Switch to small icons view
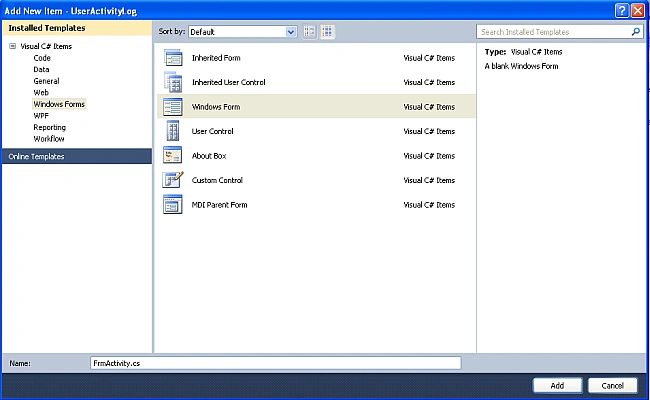The height and width of the screenshot is (400, 650). coord(309,32)
